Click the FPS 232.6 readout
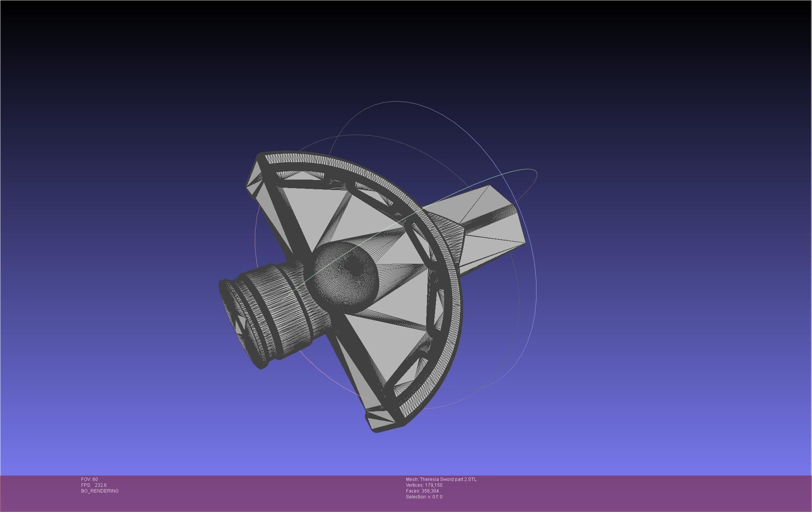Screen dimensions: 812x512 click(94, 485)
